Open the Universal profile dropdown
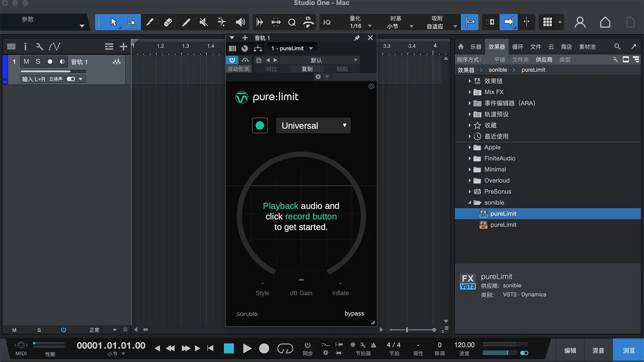Viewport: 644px width, 362px height. tap(313, 125)
